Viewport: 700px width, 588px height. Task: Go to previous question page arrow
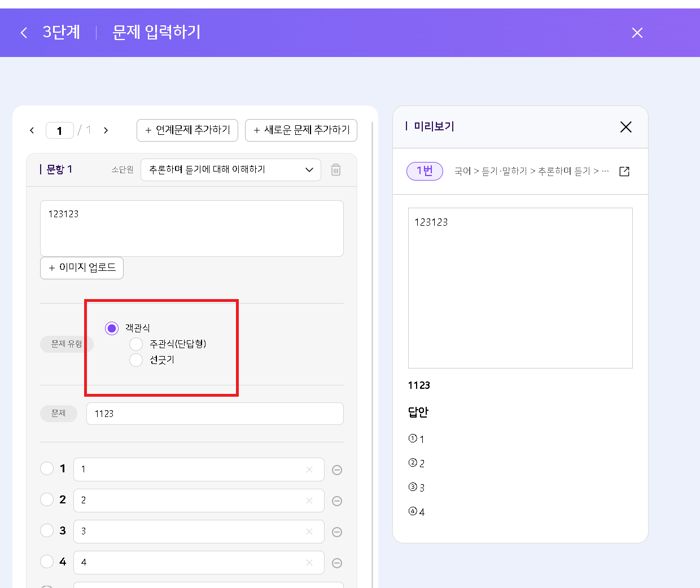pyautogui.click(x=32, y=130)
